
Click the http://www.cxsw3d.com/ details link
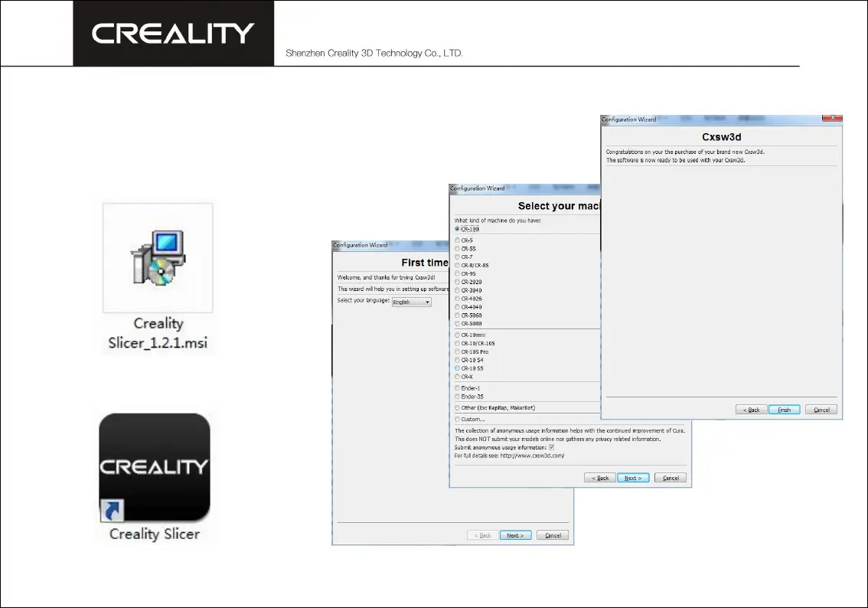coord(532,456)
